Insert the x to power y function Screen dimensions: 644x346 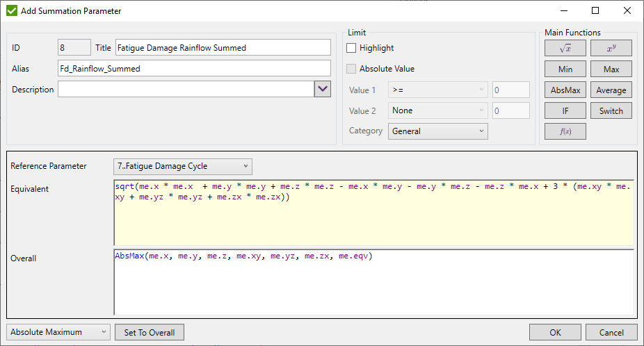pos(611,48)
